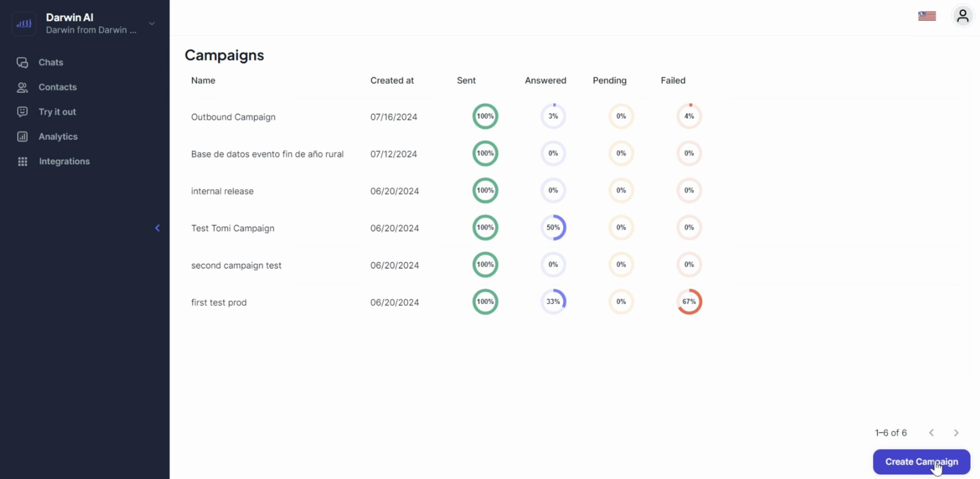The image size is (980, 479).
Task: Click the Create Campaign button
Action: pos(922,461)
